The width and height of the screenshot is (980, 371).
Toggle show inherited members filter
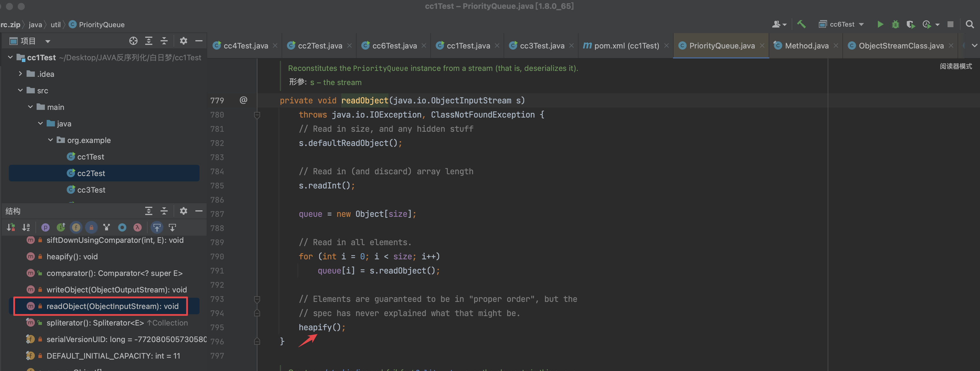61,227
